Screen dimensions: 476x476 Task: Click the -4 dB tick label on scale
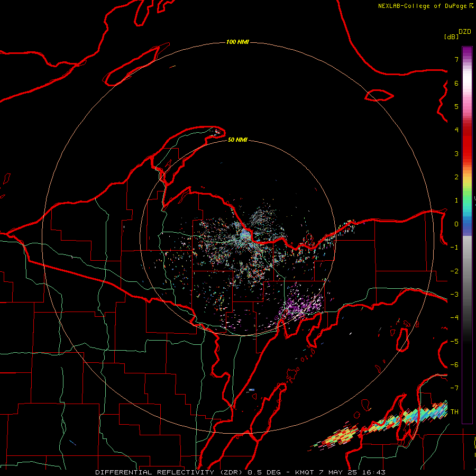[454, 318]
